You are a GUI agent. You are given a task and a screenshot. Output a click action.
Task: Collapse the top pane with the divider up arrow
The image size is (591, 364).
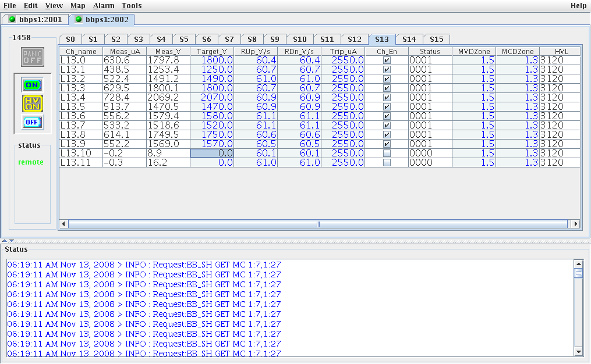(x=5, y=241)
